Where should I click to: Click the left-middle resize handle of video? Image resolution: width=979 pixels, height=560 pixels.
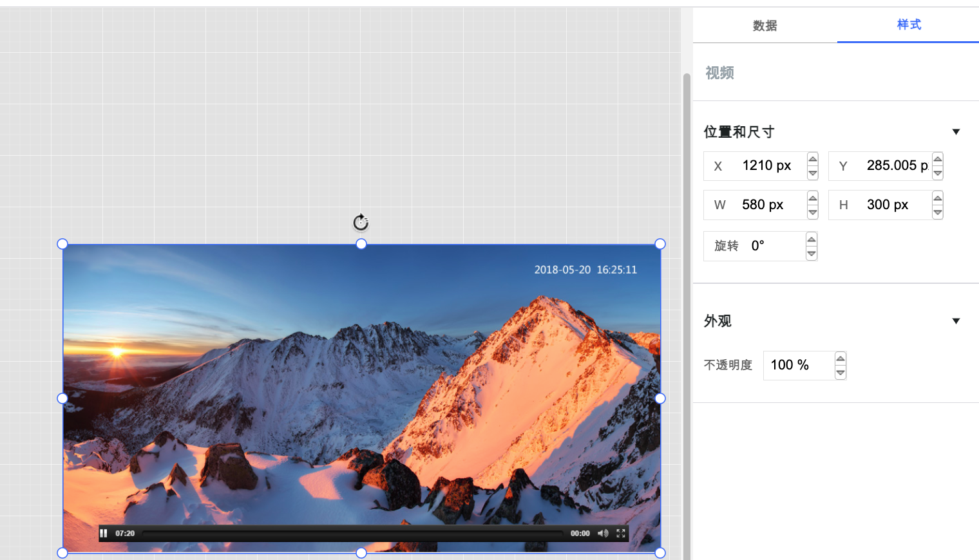click(62, 398)
